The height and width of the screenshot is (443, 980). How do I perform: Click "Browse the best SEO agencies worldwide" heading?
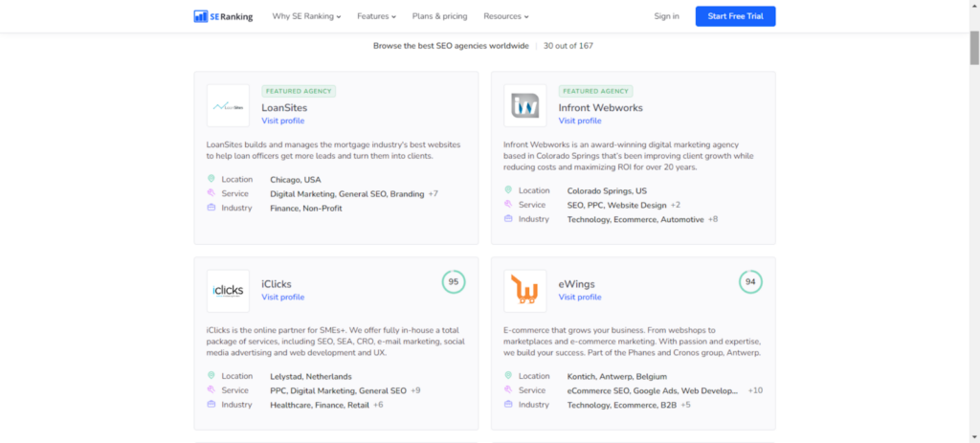click(451, 46)
